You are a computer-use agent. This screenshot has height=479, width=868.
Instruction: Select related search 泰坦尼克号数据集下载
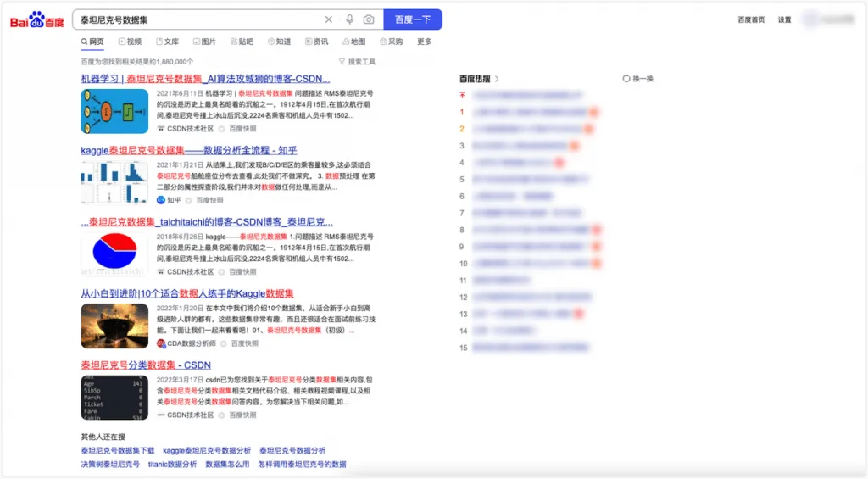click(117, 451)
